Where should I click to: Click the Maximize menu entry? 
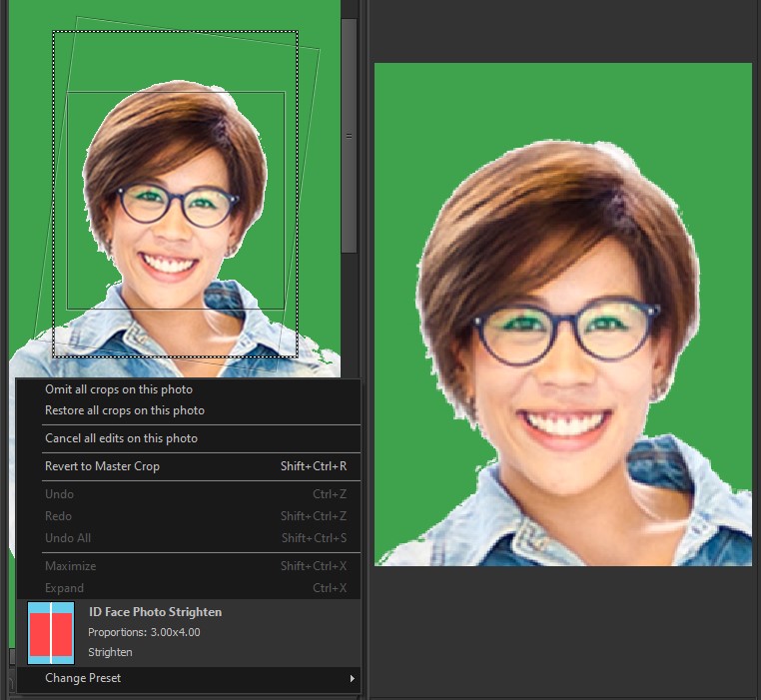pyautogui.click(x=71, y=566)
